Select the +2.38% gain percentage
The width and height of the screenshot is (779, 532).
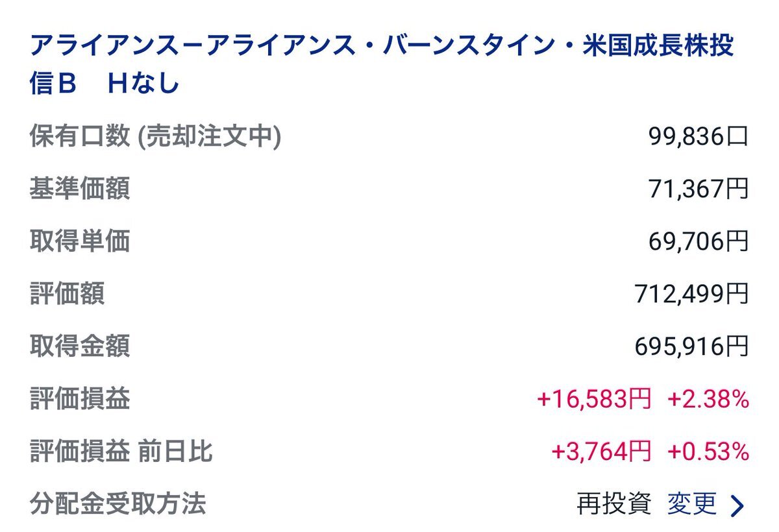(708, 400)
